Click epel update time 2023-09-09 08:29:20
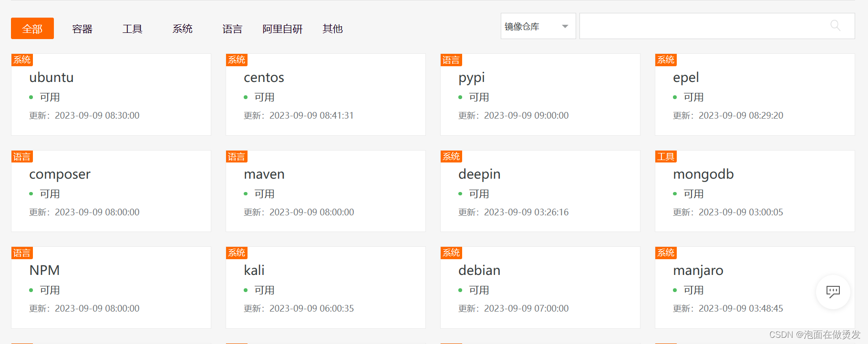Viewport: 868px width, 344px height. tap(741, 115)
